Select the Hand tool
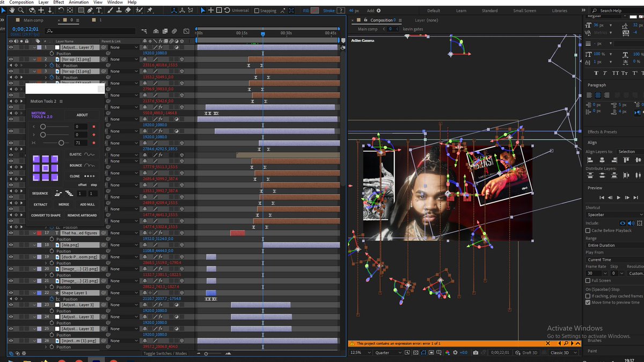Image resolution: width=644 pixels, height=362 pixels. (12, 10)
